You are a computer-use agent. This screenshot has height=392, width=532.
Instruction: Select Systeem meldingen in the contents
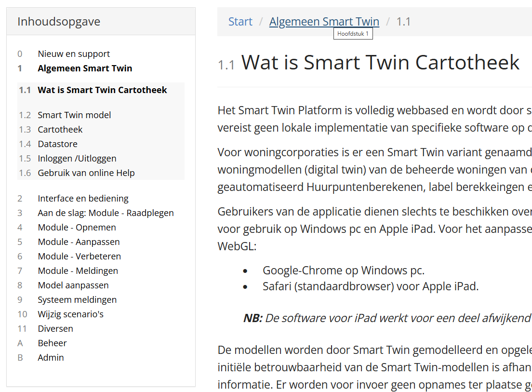tap(77, 300)
